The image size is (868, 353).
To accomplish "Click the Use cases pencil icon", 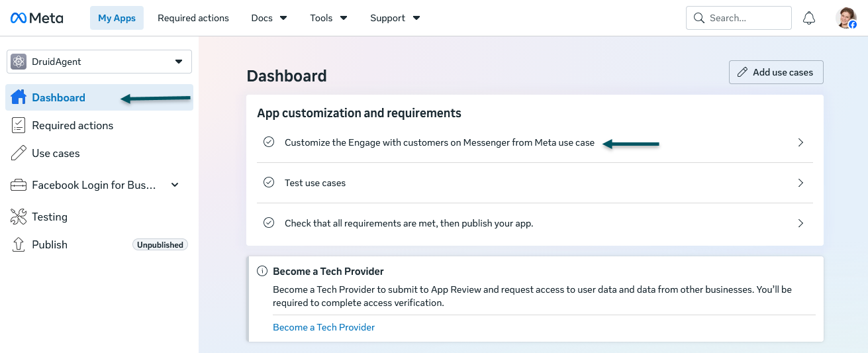I will coord(19,153).
